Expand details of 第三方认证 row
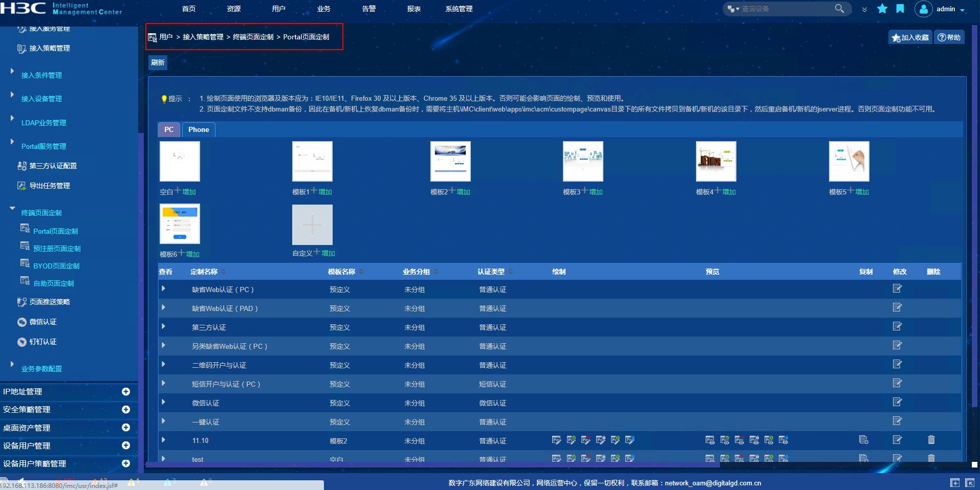Viewport: 980px width, 490px height. tap(163, 326)
